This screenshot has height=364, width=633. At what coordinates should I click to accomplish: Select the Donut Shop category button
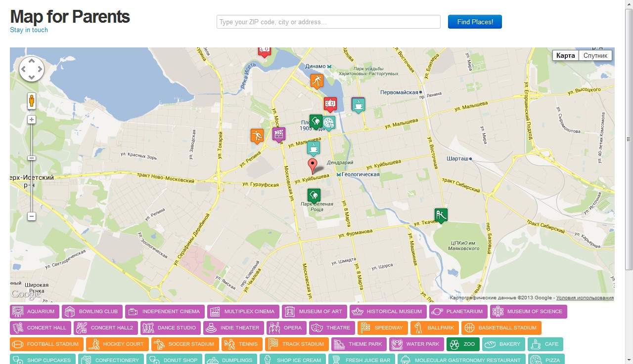click(175, 359)
